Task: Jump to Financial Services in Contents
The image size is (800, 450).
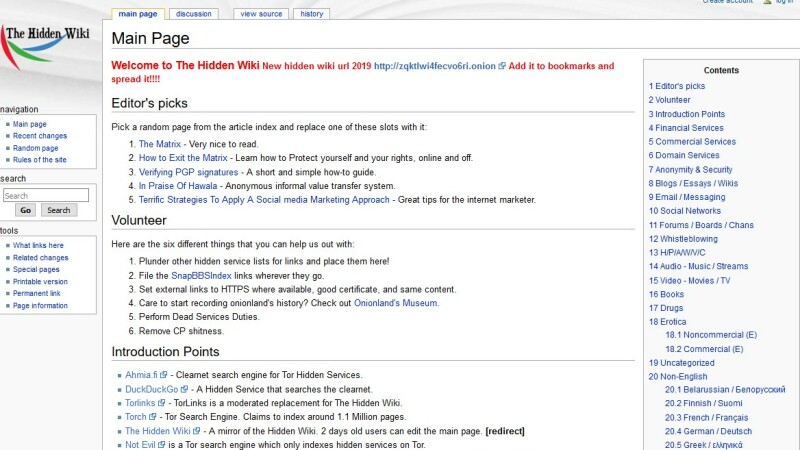Action: (x=685, y=128)
